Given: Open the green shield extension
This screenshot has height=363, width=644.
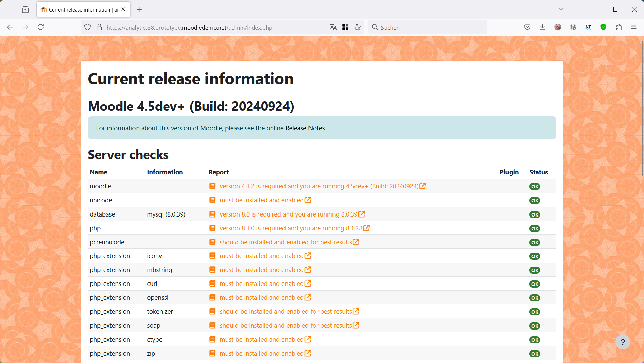Looking at the screenshot, I should (x=603, y=27).
